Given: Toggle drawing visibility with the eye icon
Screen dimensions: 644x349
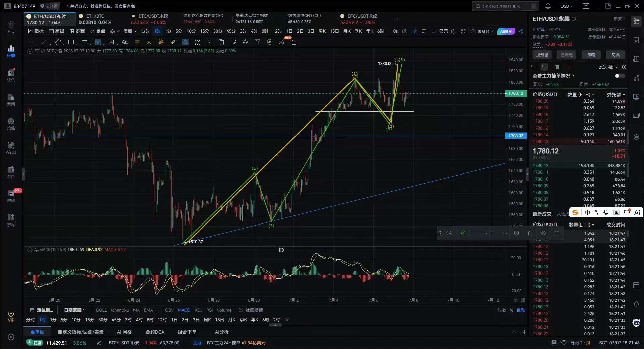Looking at the screenshot, I should [x=543, y=233].
